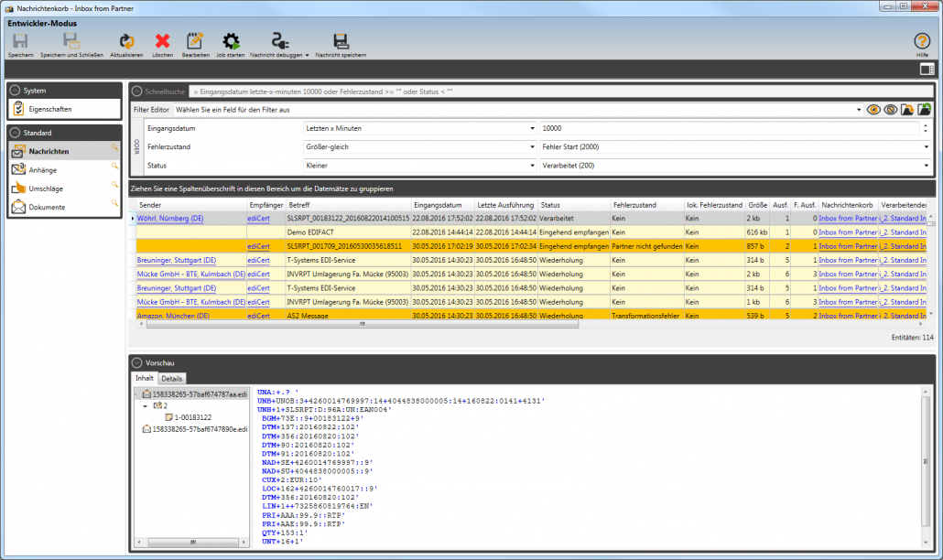Start job with Job starten gear icon
The width and height of the screenshot is (943, 560).
[x=231, y=41]
